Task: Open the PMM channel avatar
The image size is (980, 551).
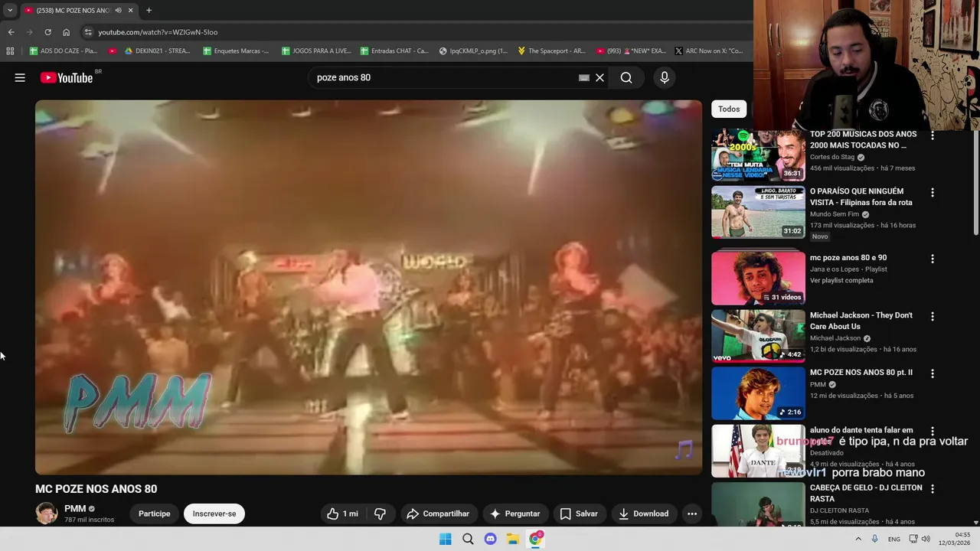Action: click(x=47, y=513)
